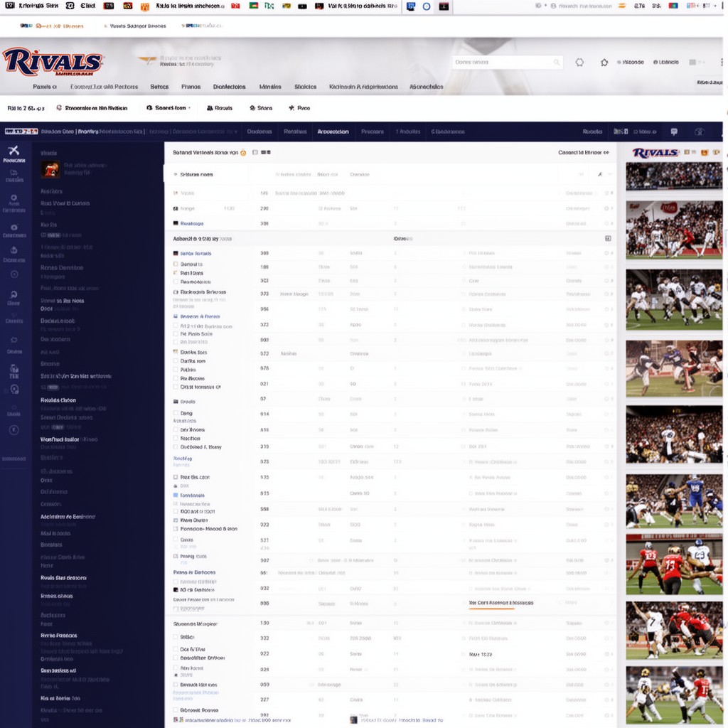
Task: Click the round icon at the navy bar's right end
Action: coord(700,132)
